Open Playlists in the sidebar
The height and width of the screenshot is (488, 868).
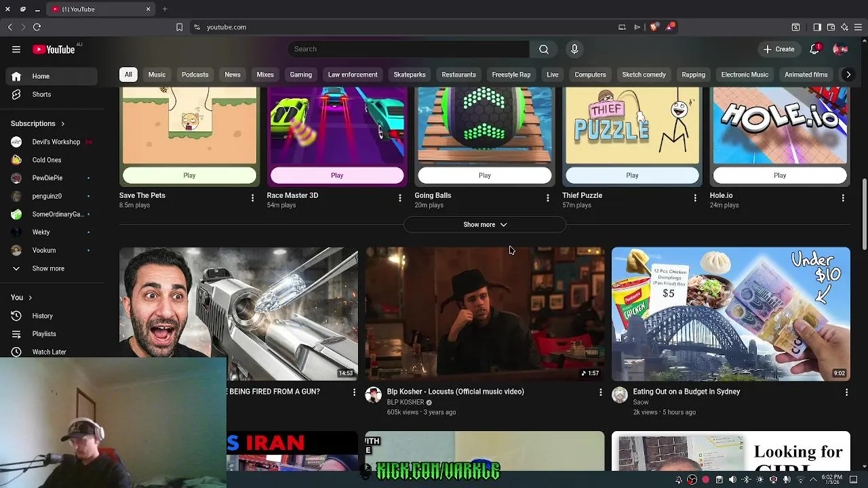(52, 333)
